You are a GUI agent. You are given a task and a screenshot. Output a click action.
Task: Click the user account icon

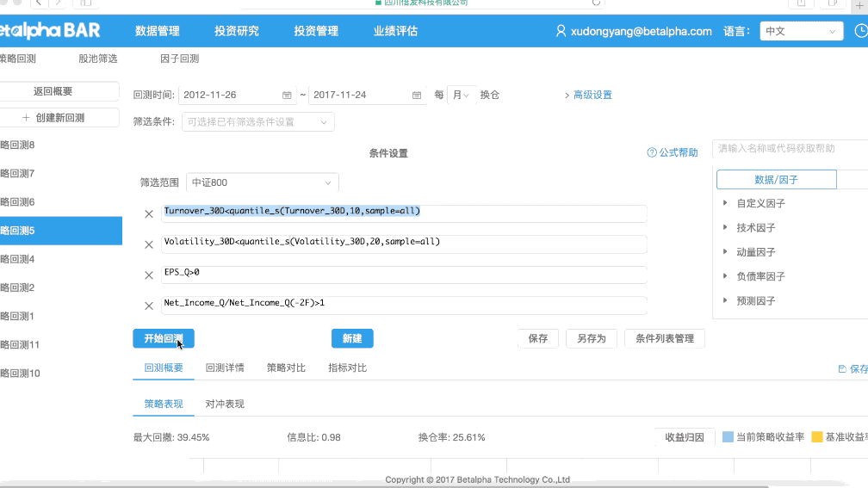tap(561, 31)
